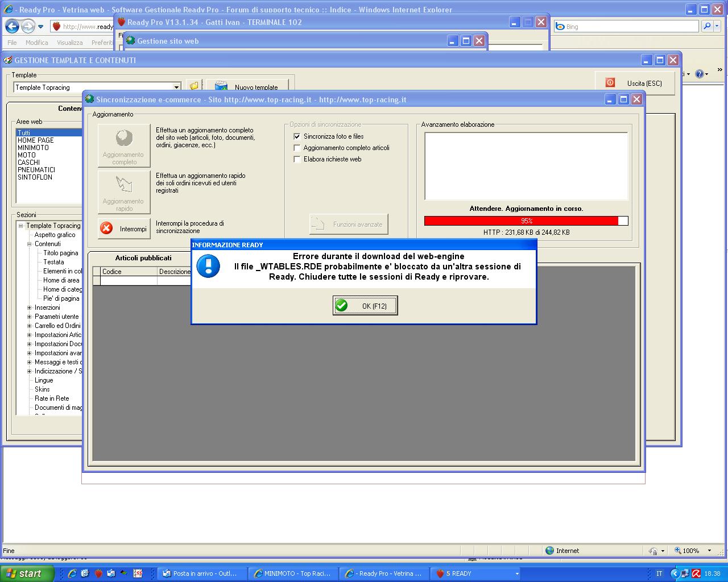728x582 pixels.
Task: Expand the Indicizzazione tree node
Action: tap(30, 371)
